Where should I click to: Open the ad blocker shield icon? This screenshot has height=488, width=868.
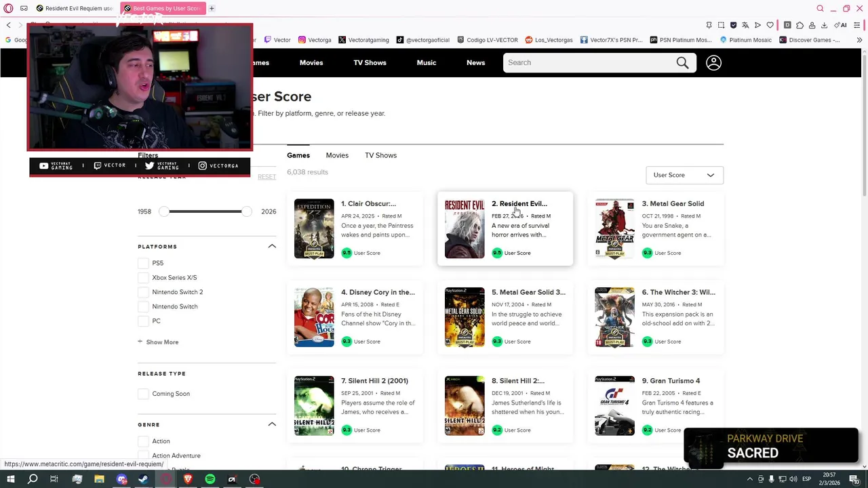pos(733,25)
